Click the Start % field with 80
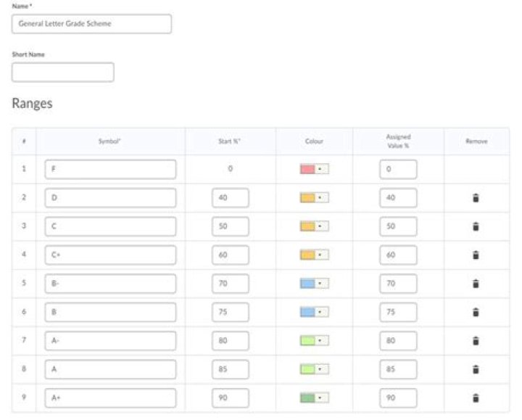The image size is (522, 420). point(231,341)
